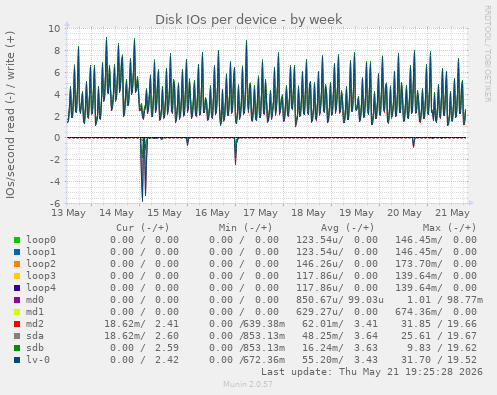The image size is (497, 395).
Task: Select the sda legend label
Action: pos(35,336)
